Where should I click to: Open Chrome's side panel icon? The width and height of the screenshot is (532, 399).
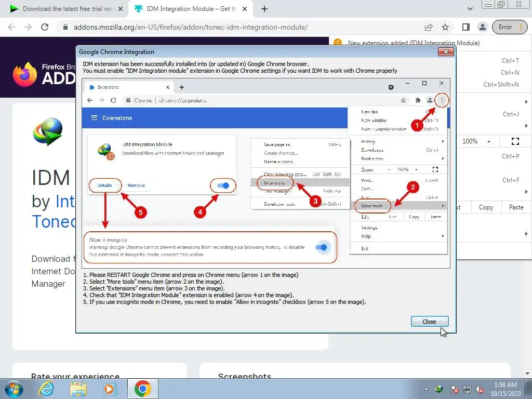click(x=466, y=27)
